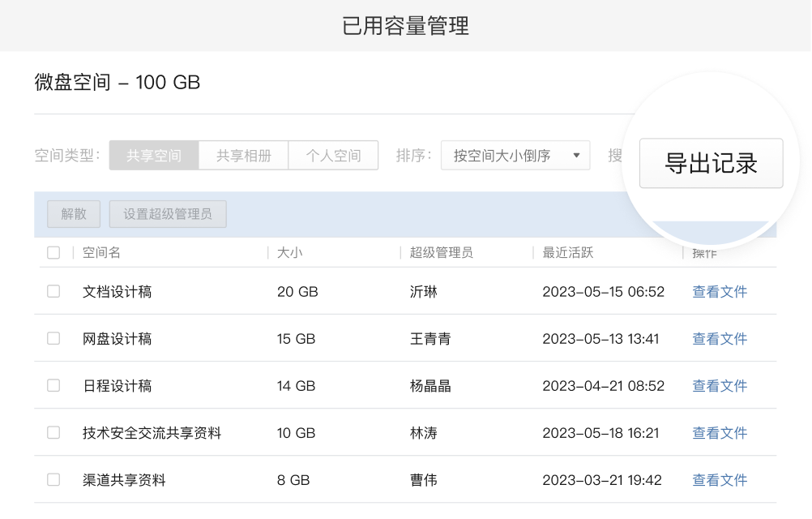Click the 设置超级管理员 button
Viewport: 812px width, 519px height.
[168, 214]
